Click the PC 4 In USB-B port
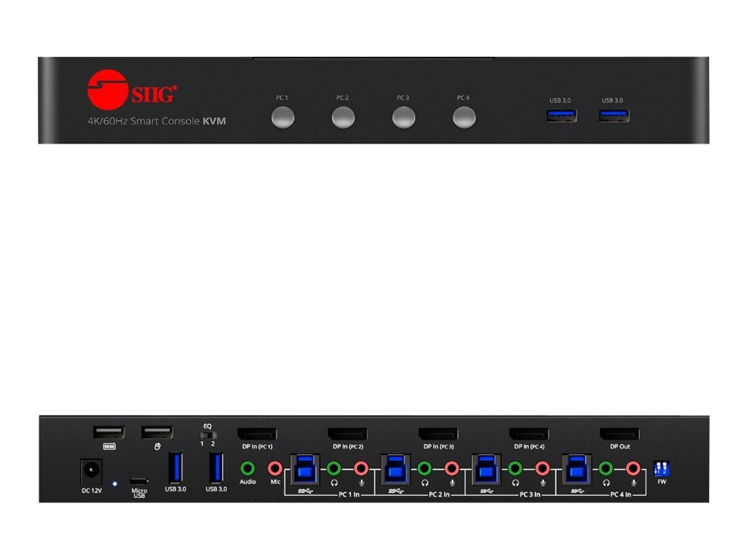The width and height of the screenshot is (747, 560). click(576, 469)
